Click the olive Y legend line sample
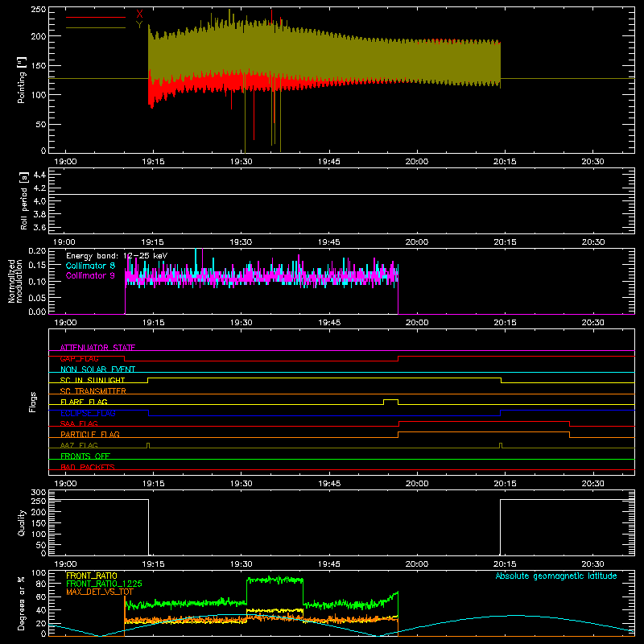This screenshot has width=644, height=644. [x=96, y=27]
